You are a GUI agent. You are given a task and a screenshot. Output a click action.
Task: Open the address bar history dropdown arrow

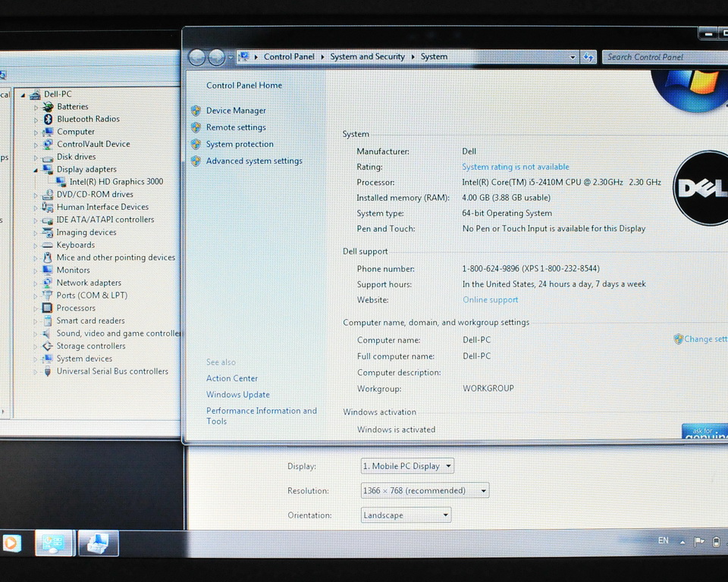pos(573,57)
